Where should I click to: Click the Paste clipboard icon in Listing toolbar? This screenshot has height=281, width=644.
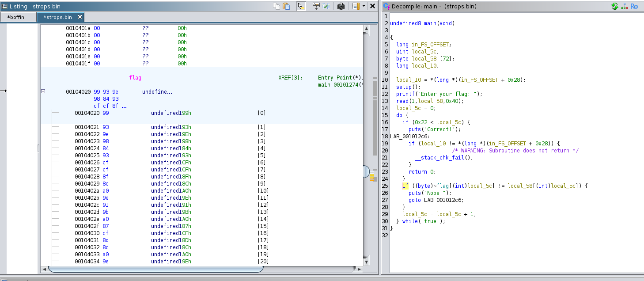[286, 6]
